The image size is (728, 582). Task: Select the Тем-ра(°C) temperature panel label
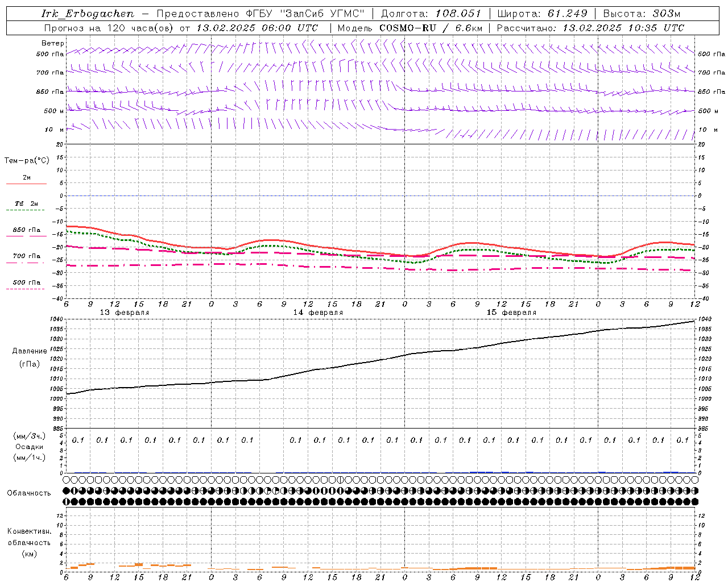pyautogui.click(x=27, y=161)
